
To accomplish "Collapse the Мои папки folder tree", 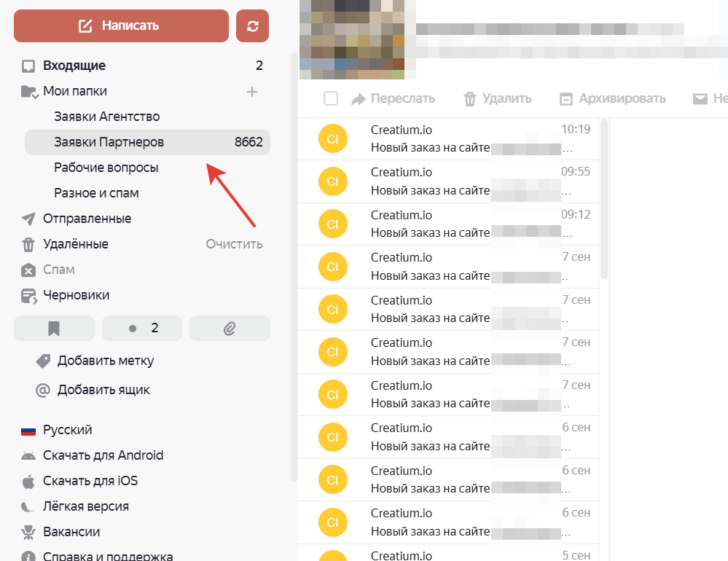I will [29, 92].
